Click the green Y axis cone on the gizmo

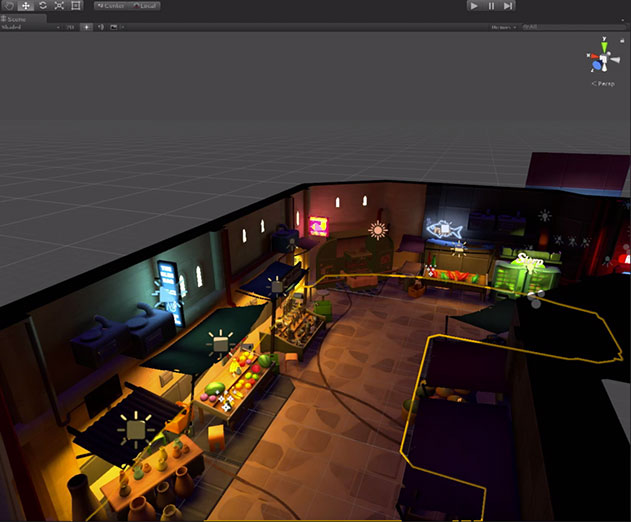point(604,46)
